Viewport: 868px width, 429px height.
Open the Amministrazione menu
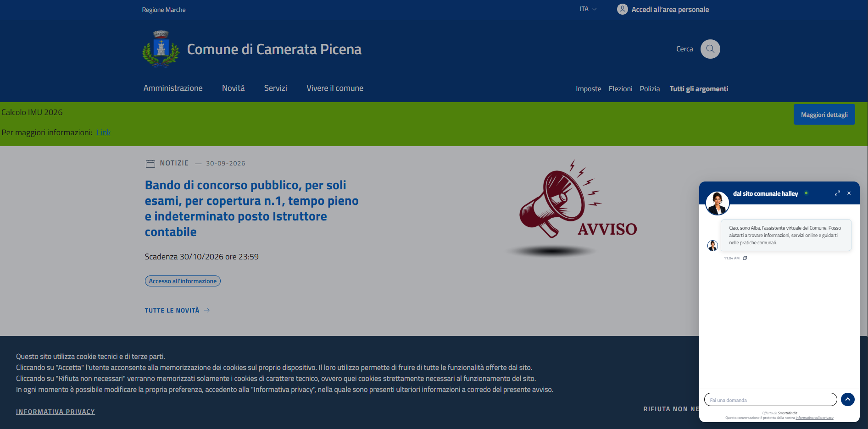pos(173,88)
